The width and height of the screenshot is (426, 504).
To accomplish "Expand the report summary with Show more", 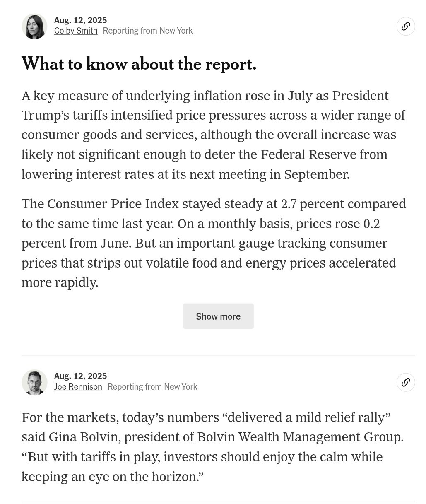I will pos(218,316).
